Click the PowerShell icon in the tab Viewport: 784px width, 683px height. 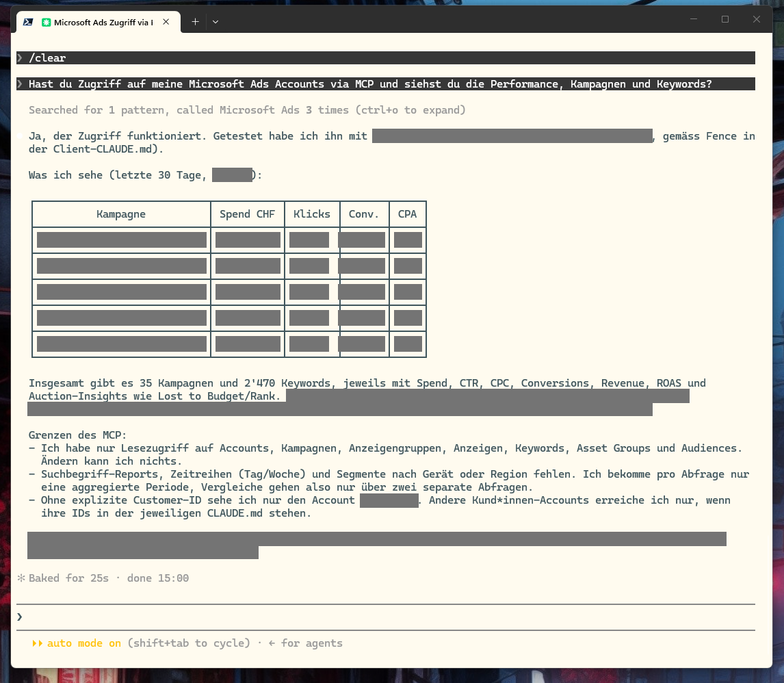click(x=28, y=22)
